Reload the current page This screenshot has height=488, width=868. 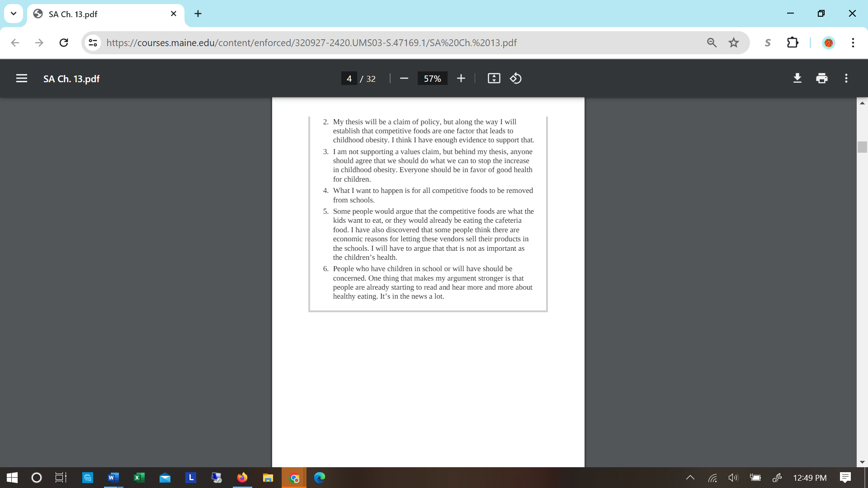point(64,43)
